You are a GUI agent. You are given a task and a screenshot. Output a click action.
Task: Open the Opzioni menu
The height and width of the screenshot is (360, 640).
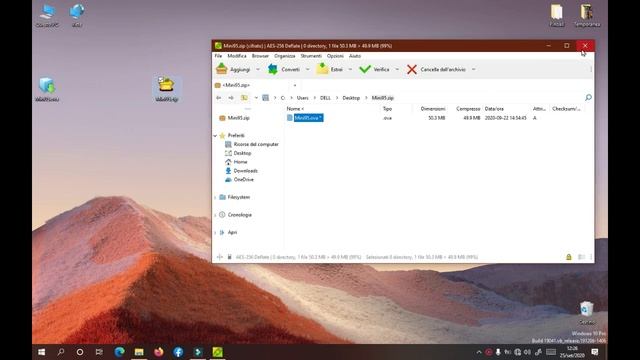[x=335, y=56]
